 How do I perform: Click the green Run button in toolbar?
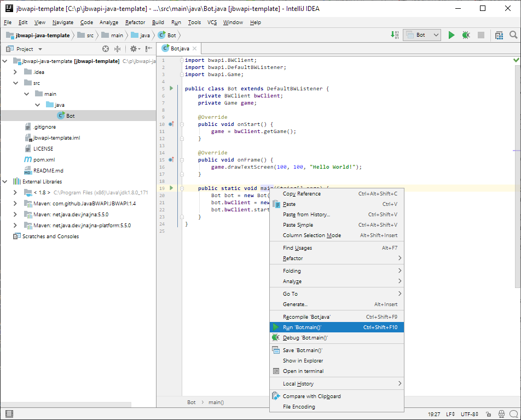click(x=451, y=35)
